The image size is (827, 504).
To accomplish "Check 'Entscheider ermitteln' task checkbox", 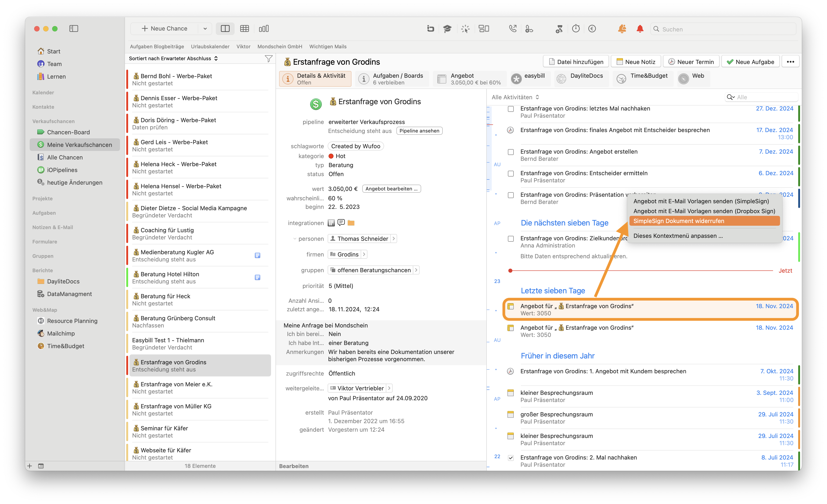I will (511, 174).
